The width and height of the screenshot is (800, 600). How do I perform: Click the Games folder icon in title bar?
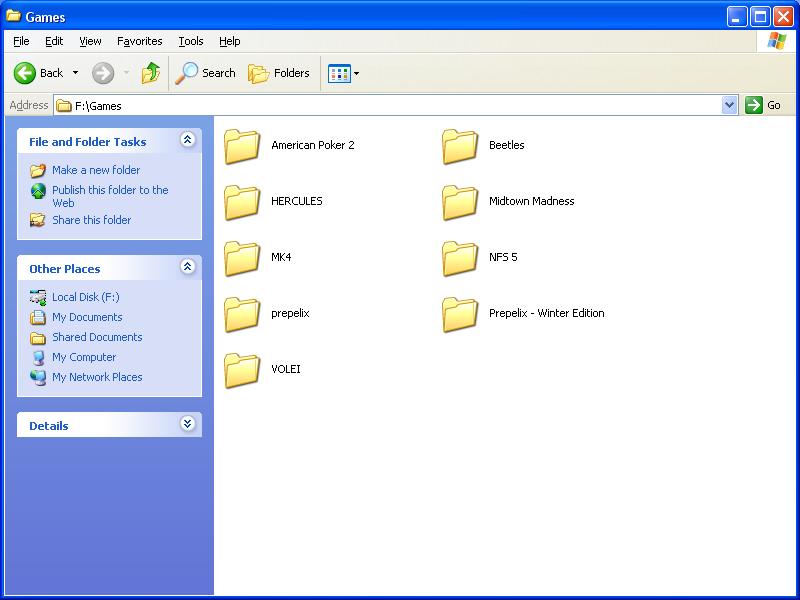pyautogui.click(x=13, y=16)
